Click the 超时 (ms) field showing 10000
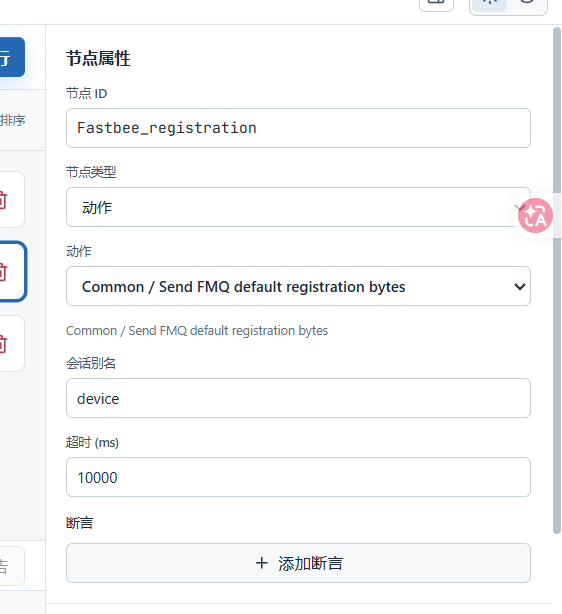This screenshot has width=562, height=614. [x=298, y=477]
